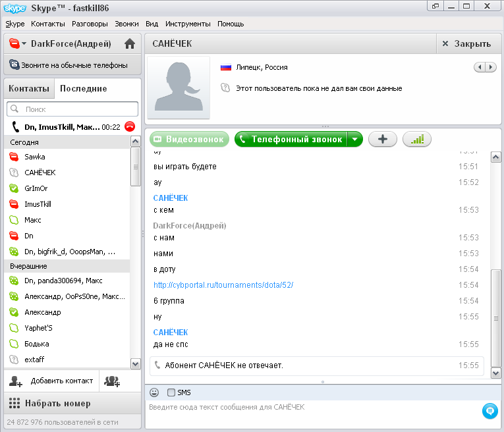Click the create group icon
Viewport: 504px width, 432px height.
point(112,381)
